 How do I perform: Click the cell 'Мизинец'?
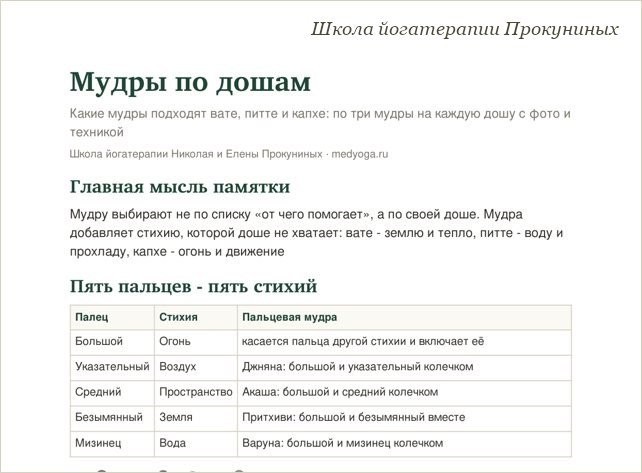112,444
